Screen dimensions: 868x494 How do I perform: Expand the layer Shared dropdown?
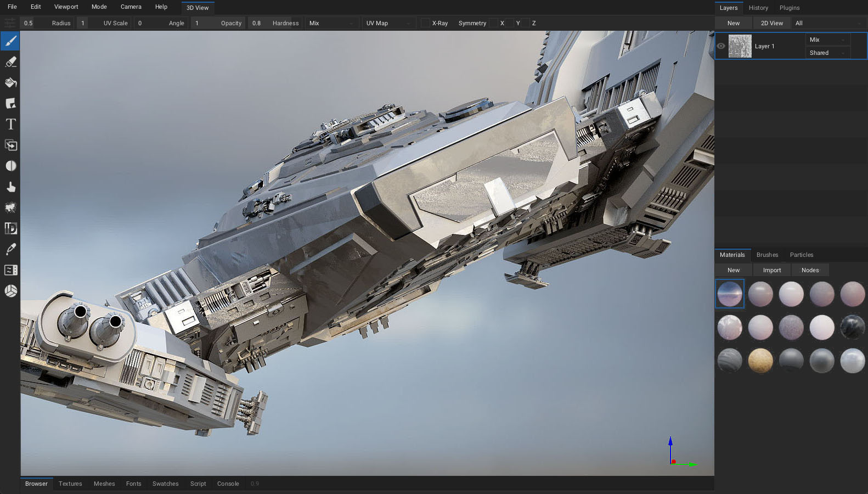point(827,53)
